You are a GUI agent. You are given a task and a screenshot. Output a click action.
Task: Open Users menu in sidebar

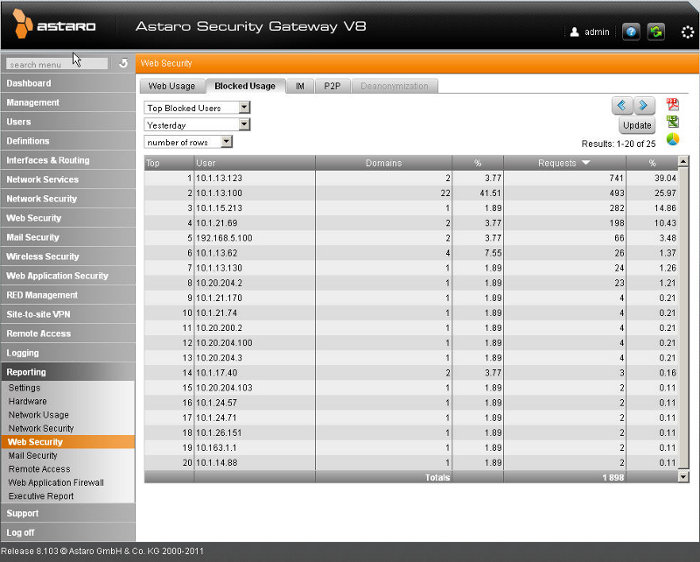click(x=68, y=121)
